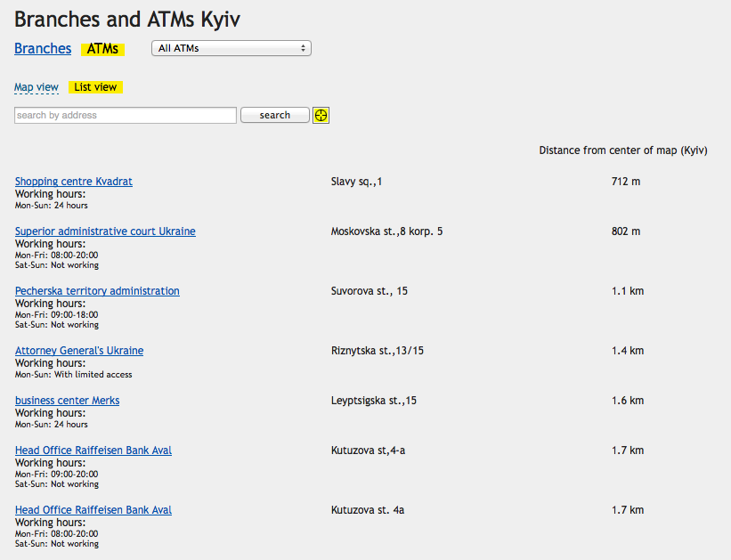Viewport: 731px width, 560px height.
Task: Open Attorney General's Ukraine link
Action: [x=79, y=351]
